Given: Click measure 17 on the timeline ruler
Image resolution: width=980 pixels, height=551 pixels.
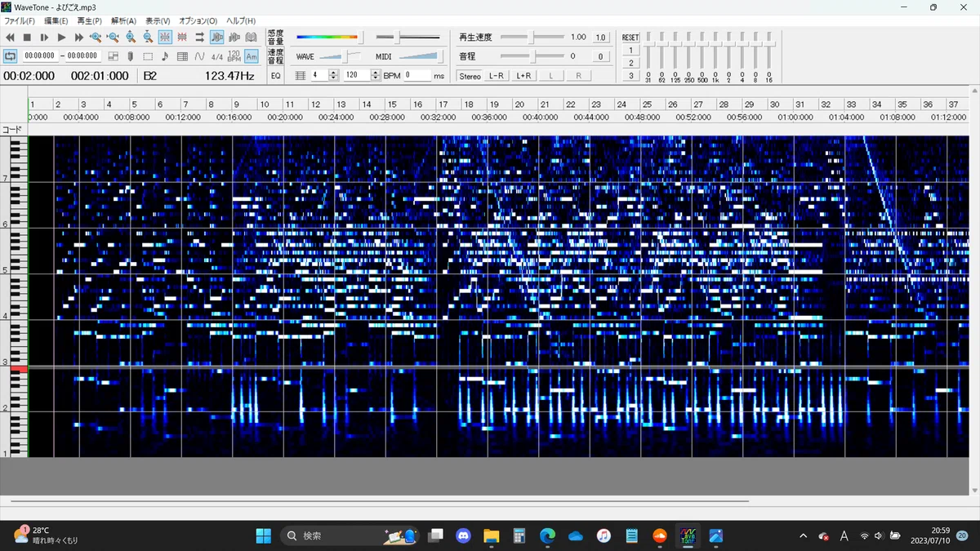Looking at the screenshot, I should pyautogui.click(x=442, y=104).
